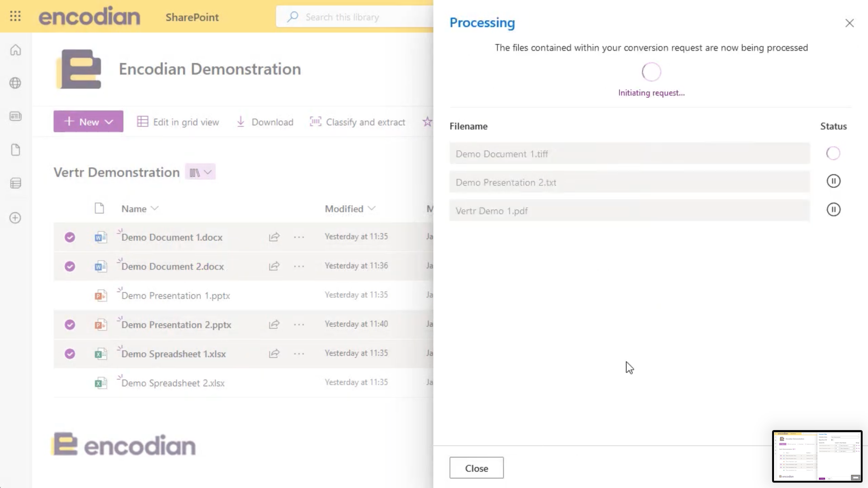Click the Demo Presentation 2.txt filename field
Screen dimensions: 868x488
pos(629,182)
